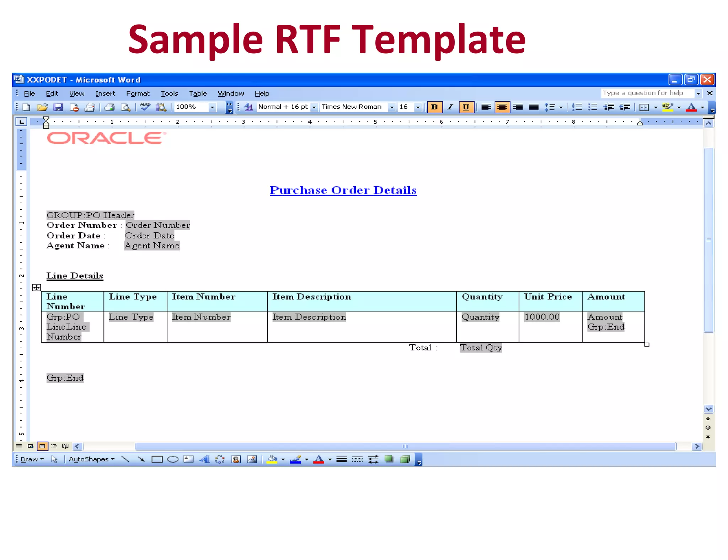Toggle Bold formatting off
The height and width of the screenshot is (560, 728).
(x=434, y=107)
